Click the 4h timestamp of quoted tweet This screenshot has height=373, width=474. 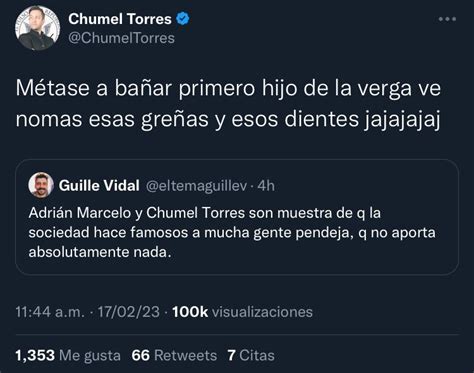pyautogui.click(x=266, y=186)
